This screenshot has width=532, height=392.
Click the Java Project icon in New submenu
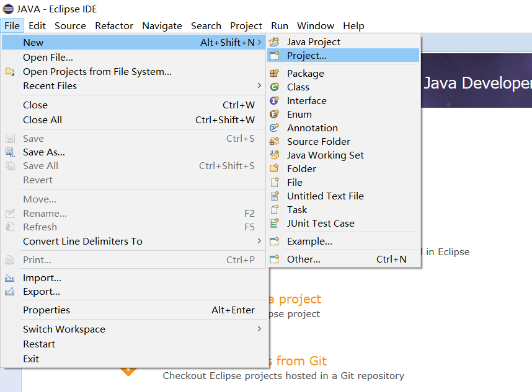point(274,41)
